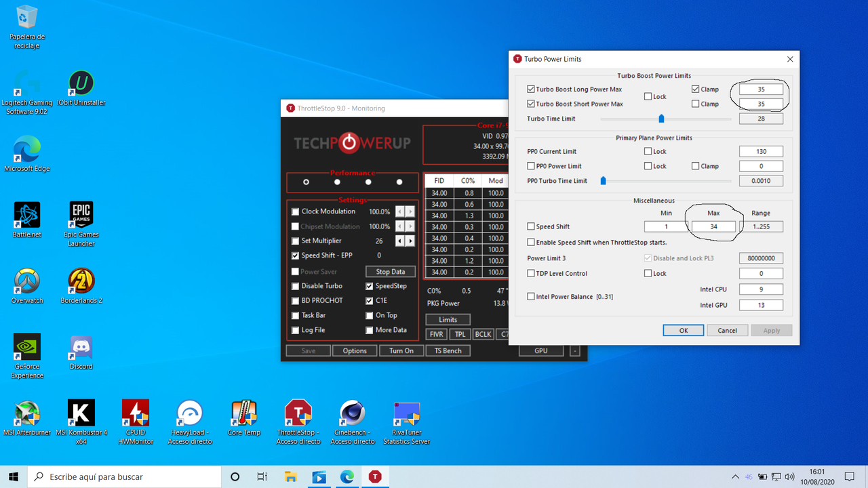The height and width of the screenshot is (488, 868).
Task: Select the second Performance profile radio button
Action: [x=337, y=182]
